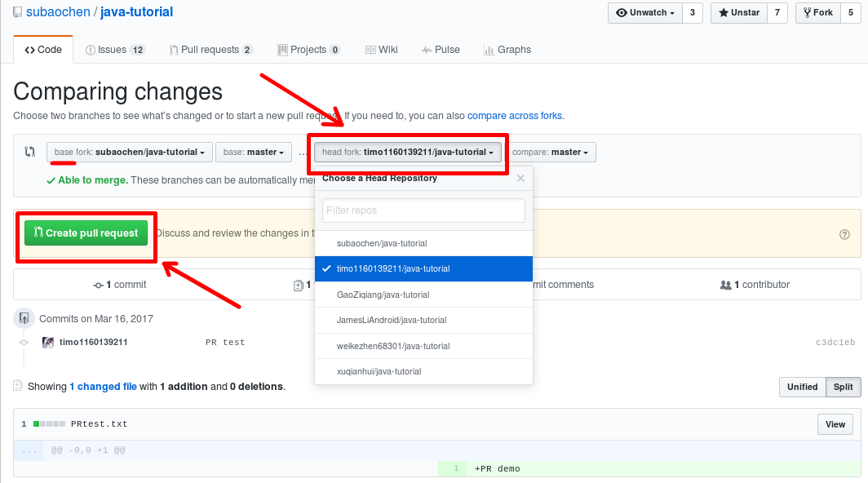Click the +PR demo added line
Screen dimensions: 868x483
497,468
